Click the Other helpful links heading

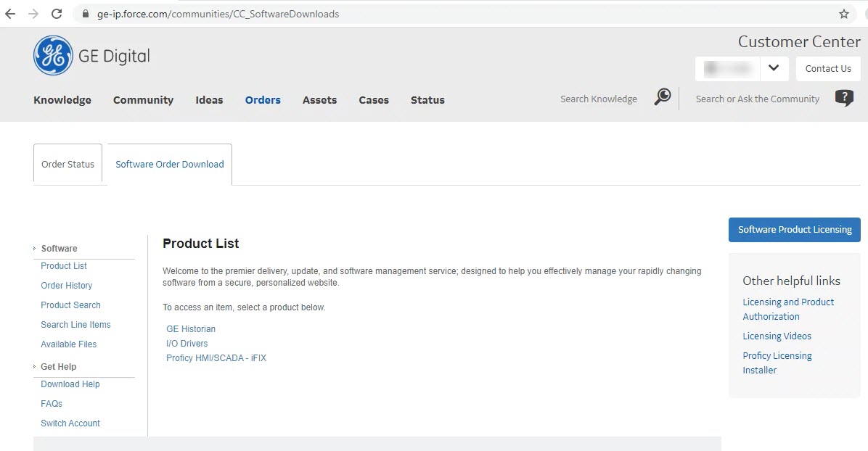(792, 281)
